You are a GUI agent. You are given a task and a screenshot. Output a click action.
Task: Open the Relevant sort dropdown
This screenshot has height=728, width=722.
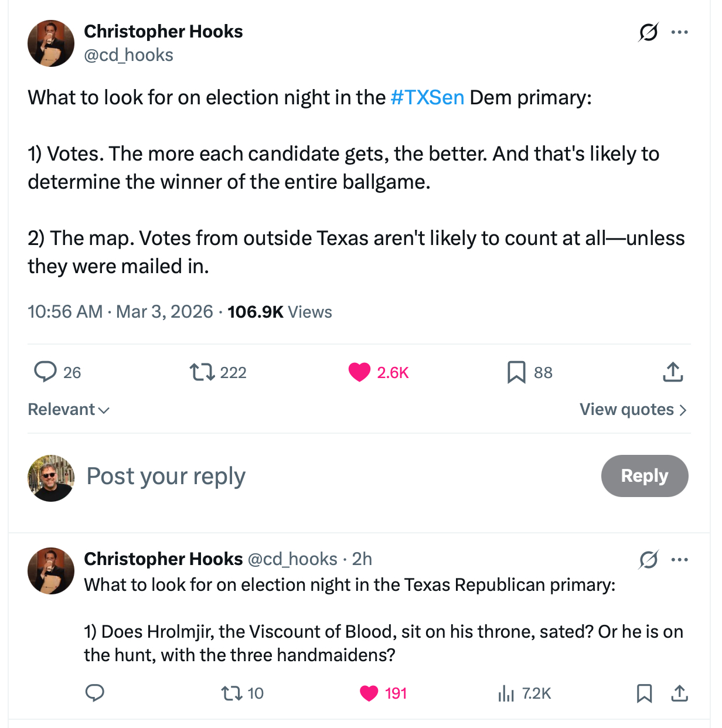(69, 410)
